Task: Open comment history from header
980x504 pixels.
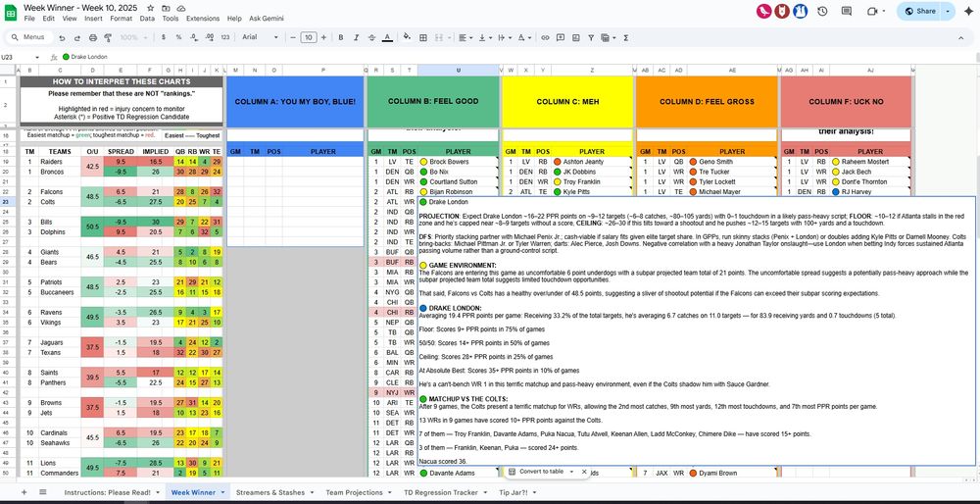Action: coord(847,11)
